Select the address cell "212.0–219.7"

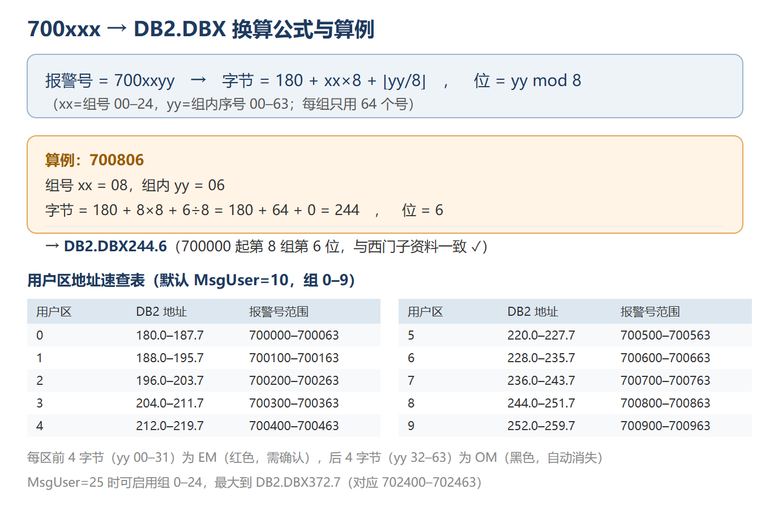[x=170, y=426]
